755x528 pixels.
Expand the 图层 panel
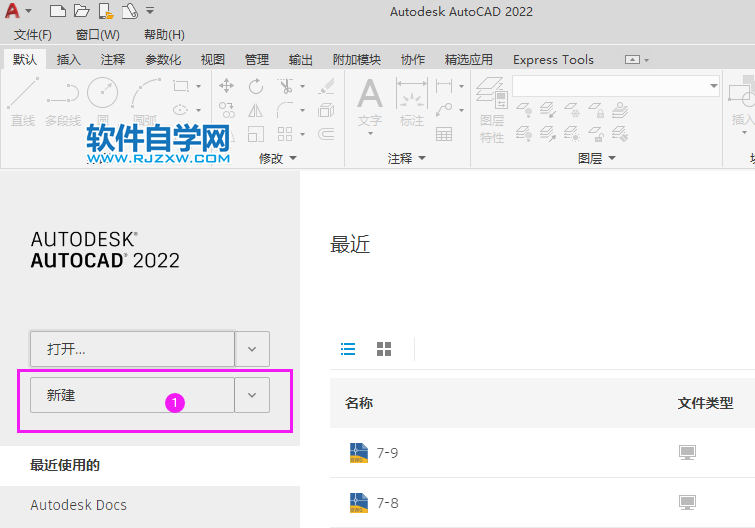click(x=597, y=158)
